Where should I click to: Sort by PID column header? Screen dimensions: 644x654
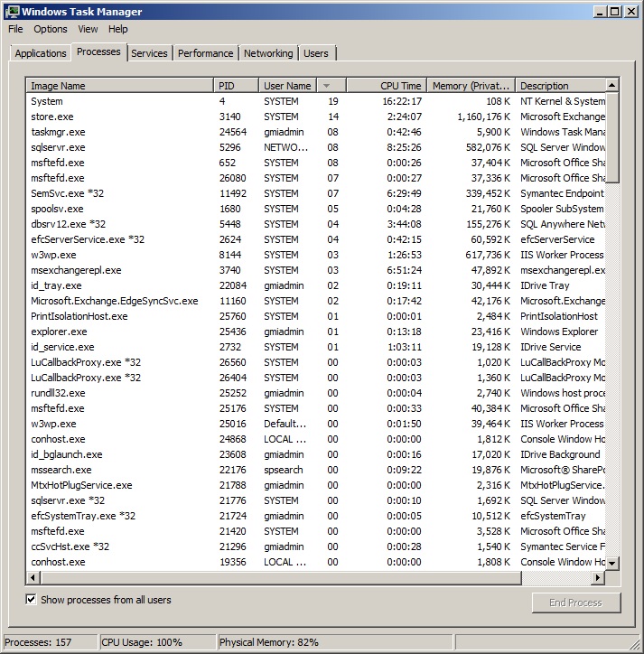point(236,86)
